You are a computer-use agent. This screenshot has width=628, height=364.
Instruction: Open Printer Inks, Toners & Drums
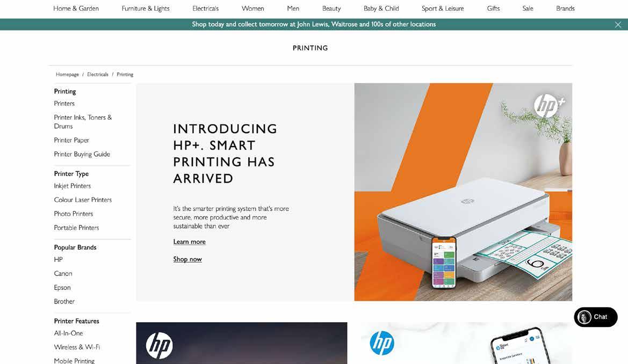click(83, 122)
